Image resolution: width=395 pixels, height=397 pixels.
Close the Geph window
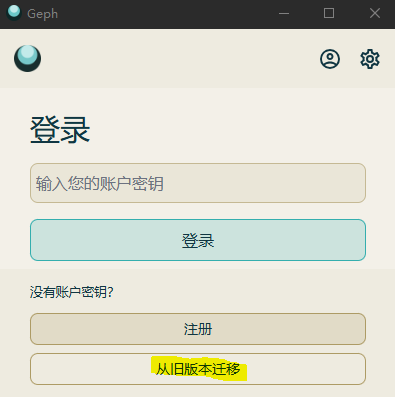point(375,13)
